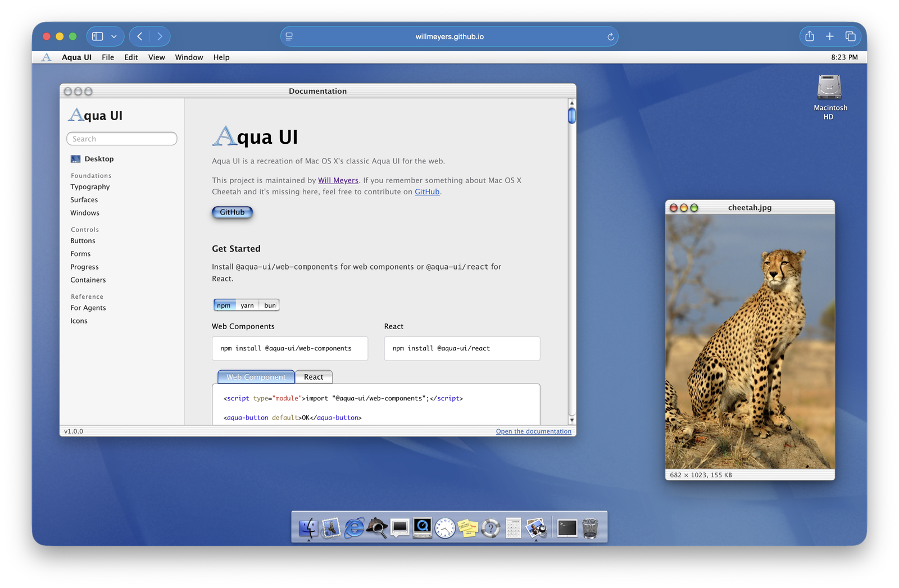Click Open the documentation link
The image size is (899, 588).
533,431
